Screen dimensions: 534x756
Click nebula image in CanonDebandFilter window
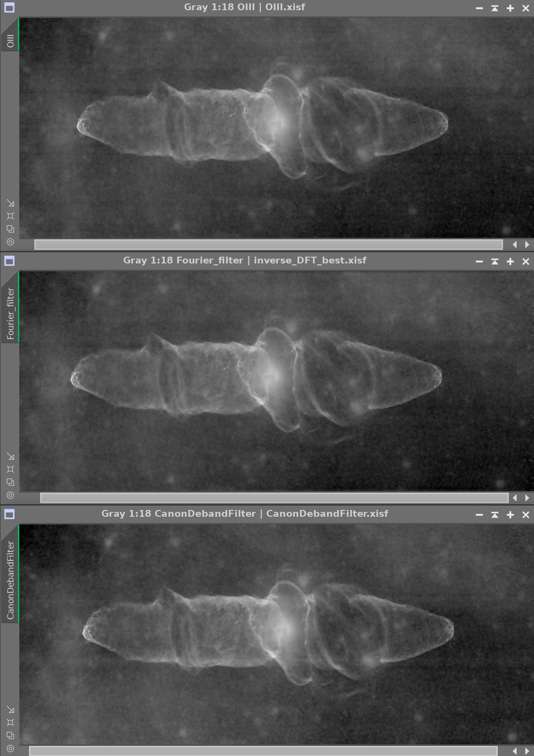click(x=276, y=635)
